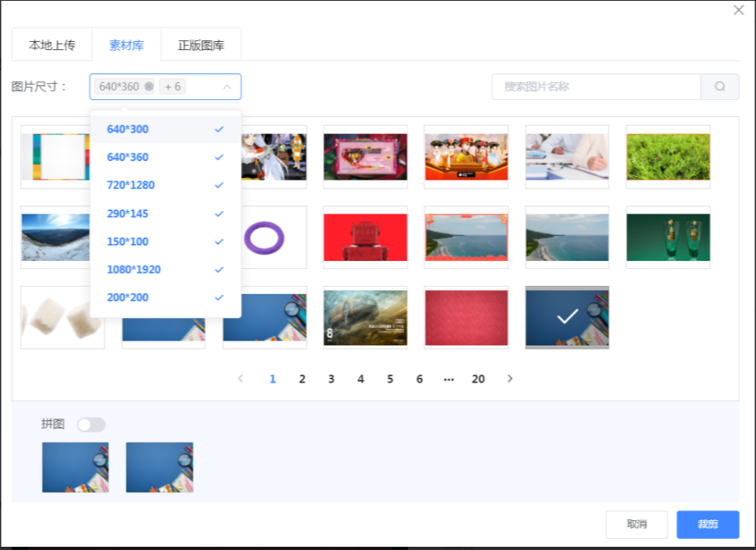Go to page 20
The height and width of the screenshot is (550, 756).
coord(478,379)
